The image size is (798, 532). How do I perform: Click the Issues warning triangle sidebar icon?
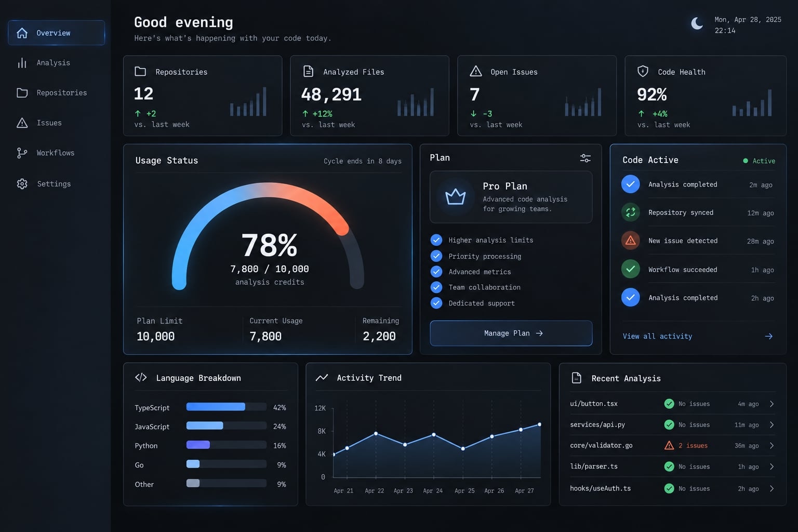tap(22, 123)
